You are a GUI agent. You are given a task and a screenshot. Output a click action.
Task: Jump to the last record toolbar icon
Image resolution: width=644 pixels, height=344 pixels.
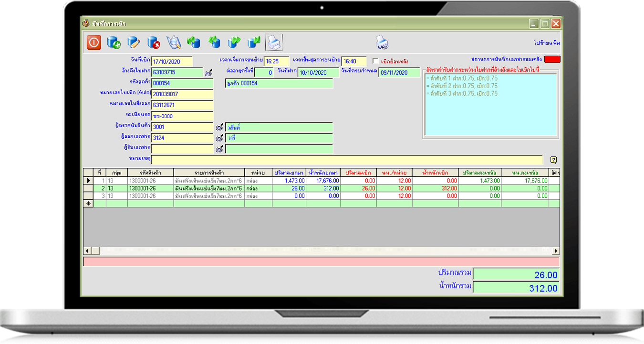[254, 43]
